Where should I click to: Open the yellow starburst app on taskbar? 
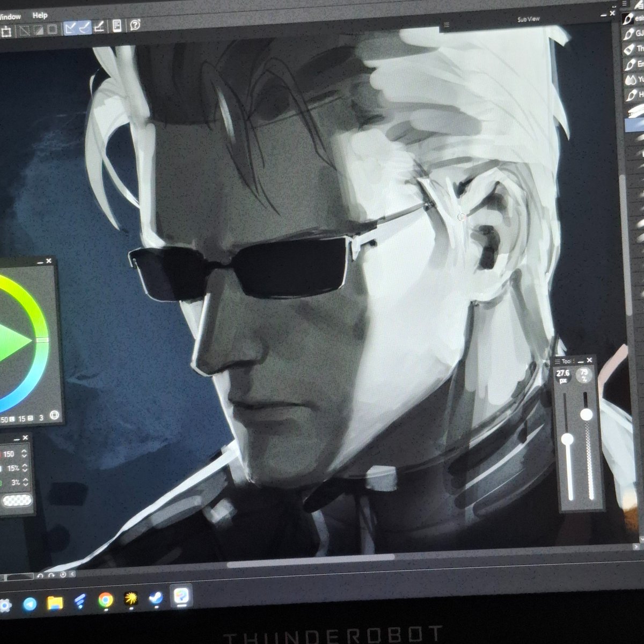(x=131, y=599)
